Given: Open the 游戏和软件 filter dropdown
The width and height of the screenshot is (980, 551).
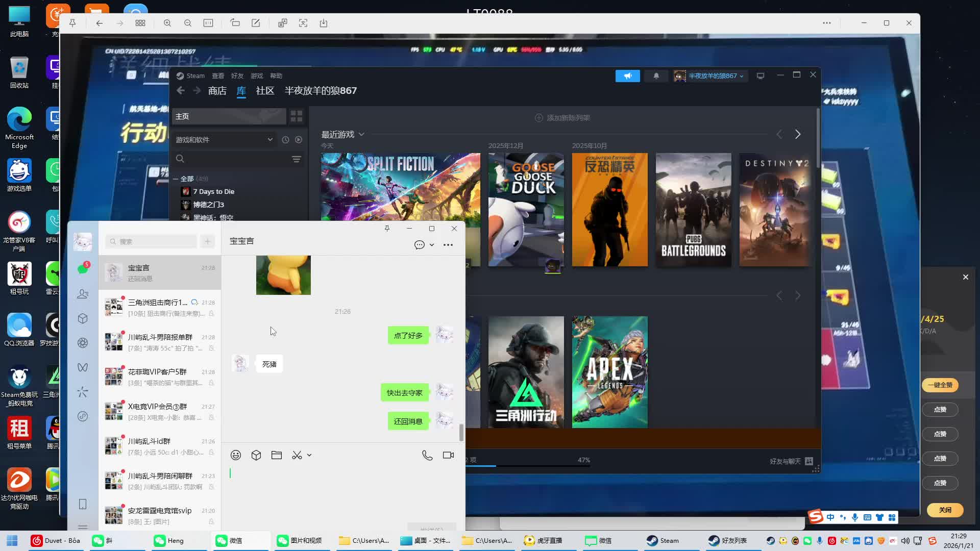Looking at the screenshot, I should coord(270,139).
